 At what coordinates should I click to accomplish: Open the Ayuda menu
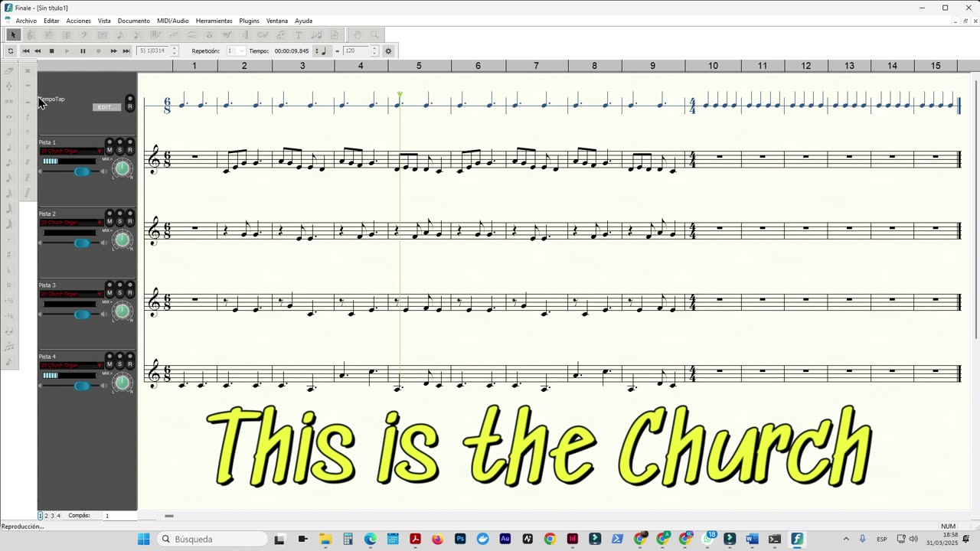pos(303,21)
